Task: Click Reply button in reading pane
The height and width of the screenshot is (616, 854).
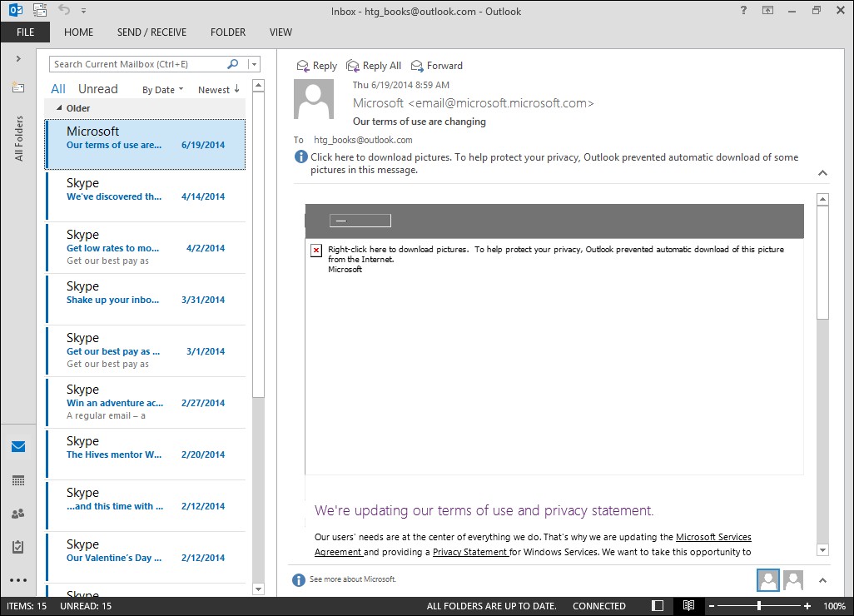Action: (x=317, y=66)
